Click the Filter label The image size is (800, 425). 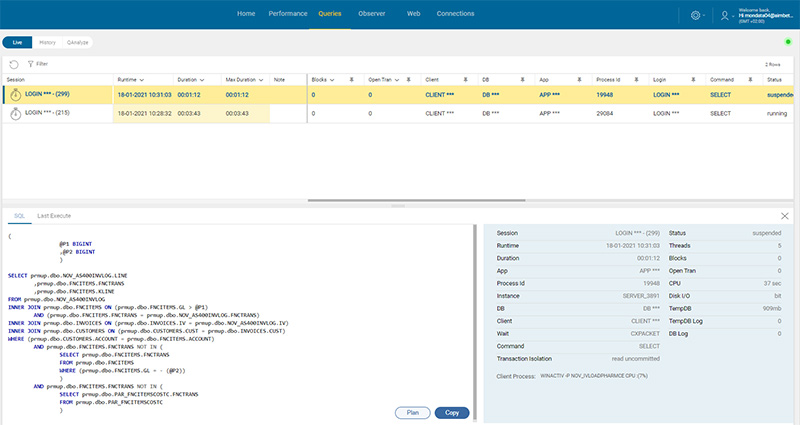42,64
